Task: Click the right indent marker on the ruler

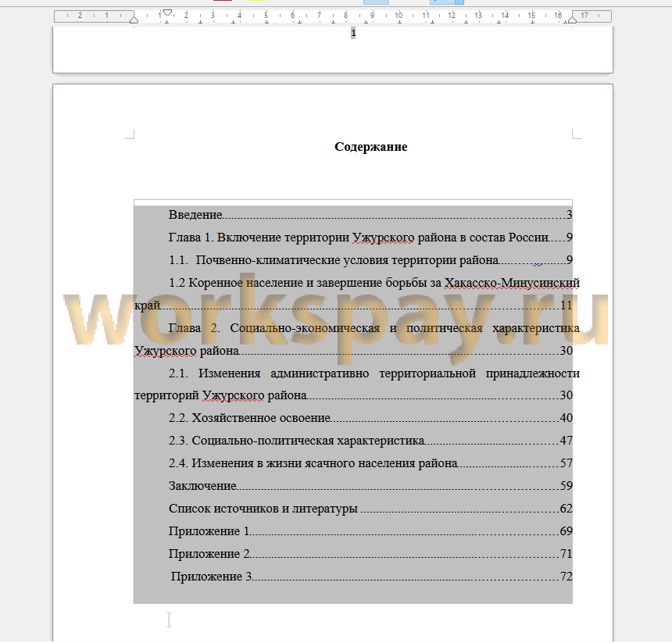Action: tap(572, 20)
